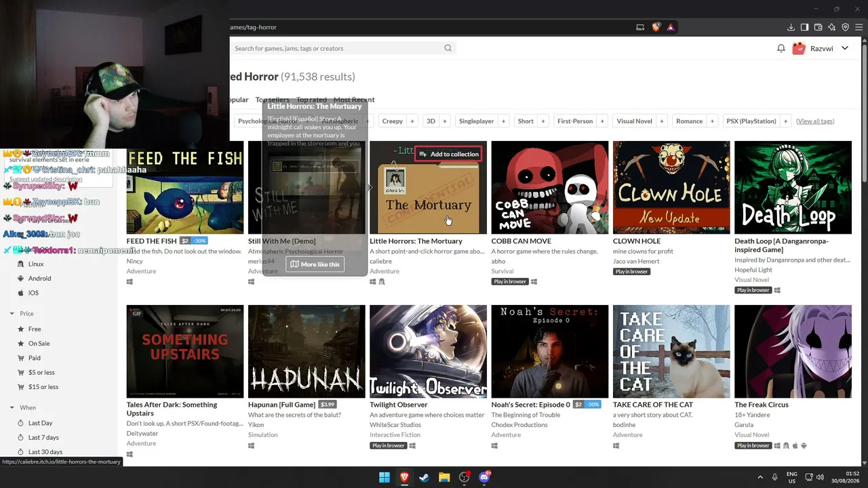Screen dimensions: 868x488
Task: Open the Brave Wallet icon
Action: point(818,27)
